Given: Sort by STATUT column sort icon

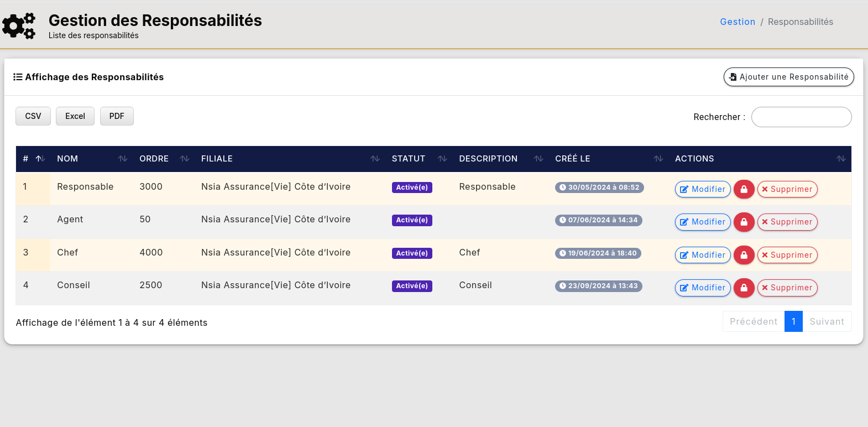Looking at the screenshot, I should point(442,159).
